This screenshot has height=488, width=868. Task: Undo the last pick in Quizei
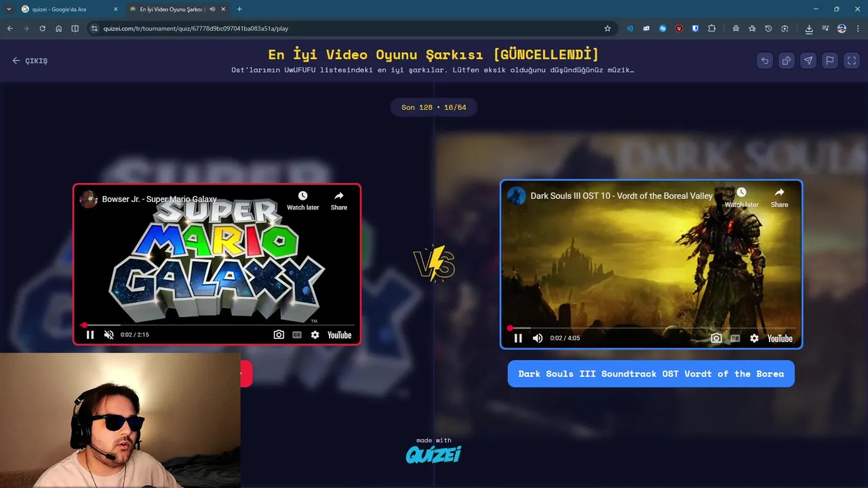pyautogui.click(x=765, y=60)
